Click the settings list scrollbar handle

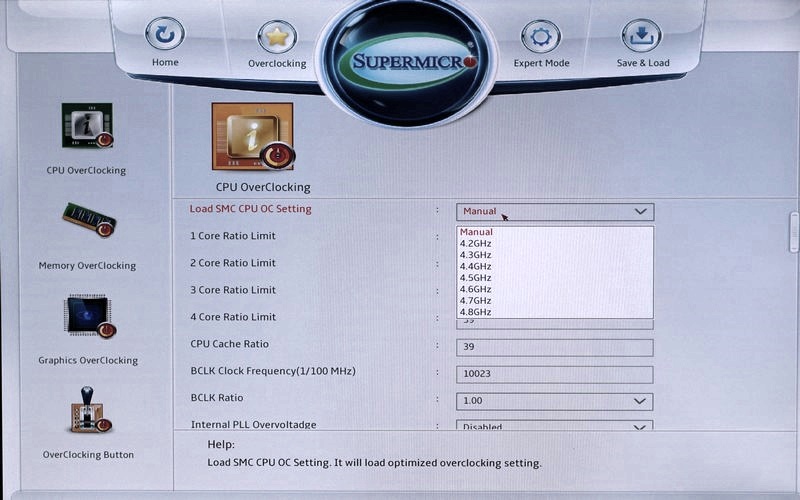pos(794,232)
